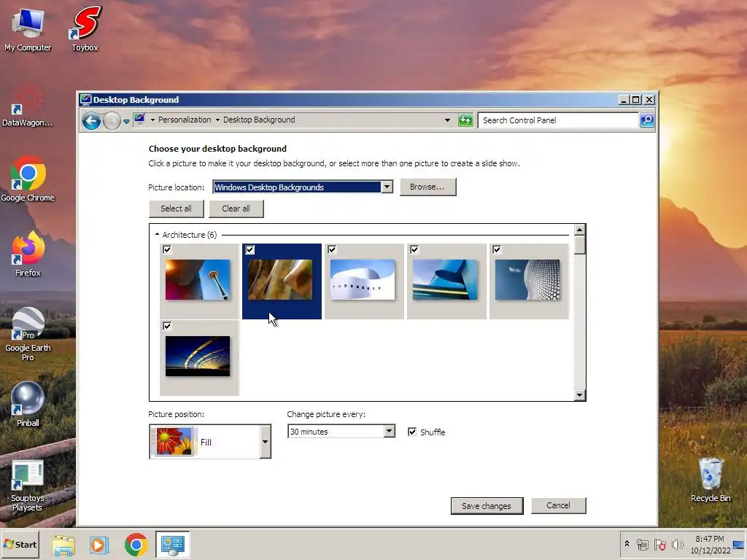Viewport: 747px width, 560px height.
Task: Open the My Computer desktop icon
Action: point(28,29)
